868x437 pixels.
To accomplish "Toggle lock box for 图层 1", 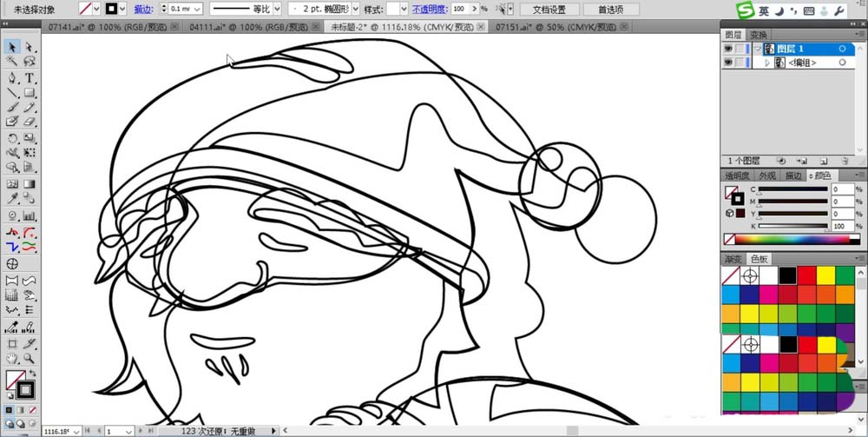I will (x=740, y=49).
